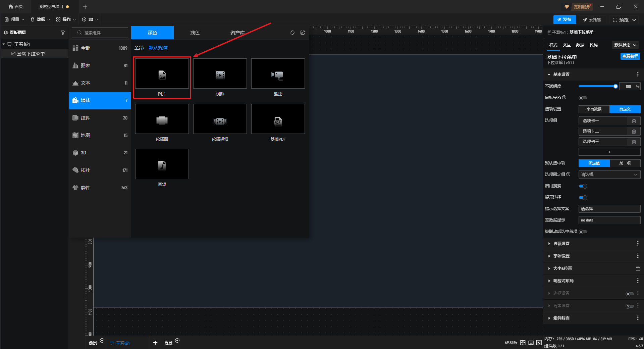Image resolution: width=644 pixels, height=349 pixels.
Task: Click the 查看教程 button
Action: [x=630, y=56]
